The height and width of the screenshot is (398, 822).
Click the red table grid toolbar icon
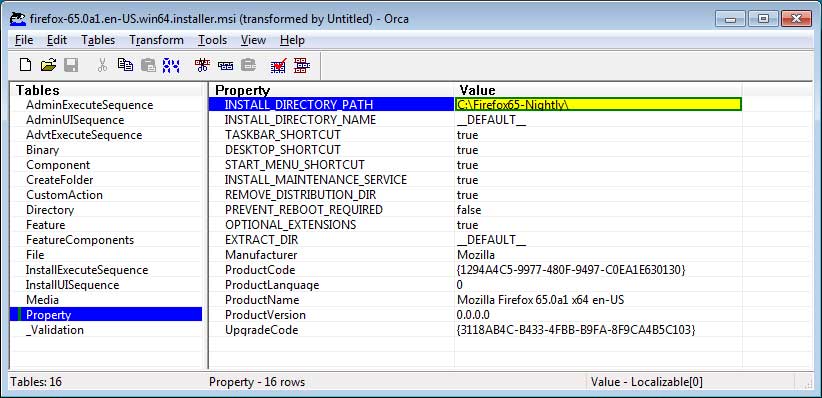[302, 65]
